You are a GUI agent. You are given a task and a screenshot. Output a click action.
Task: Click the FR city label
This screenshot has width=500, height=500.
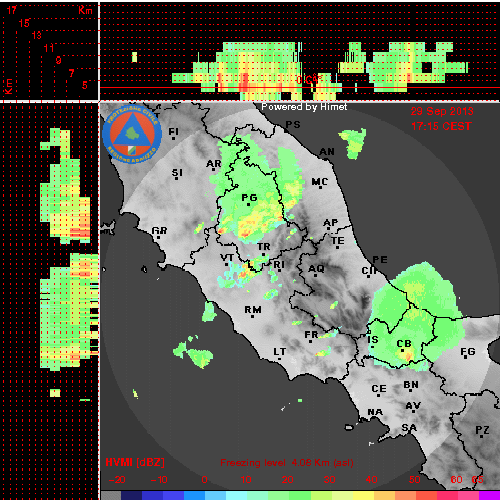point(312,334)
